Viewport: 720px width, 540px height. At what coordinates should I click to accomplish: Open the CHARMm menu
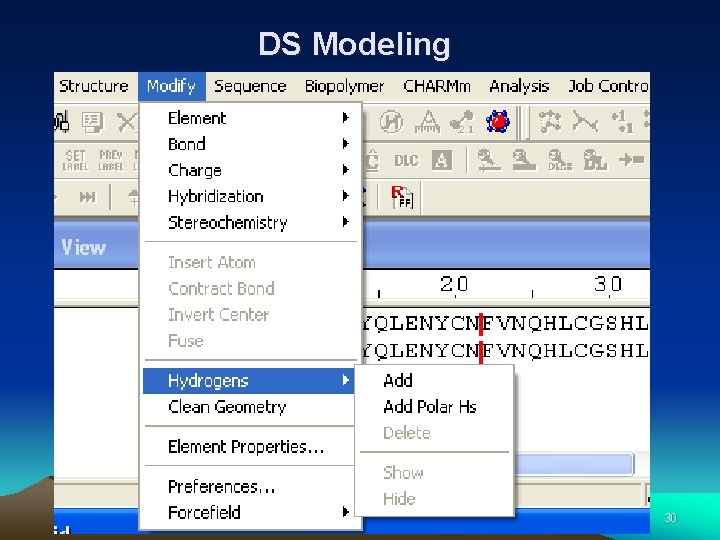coord(437,86)
